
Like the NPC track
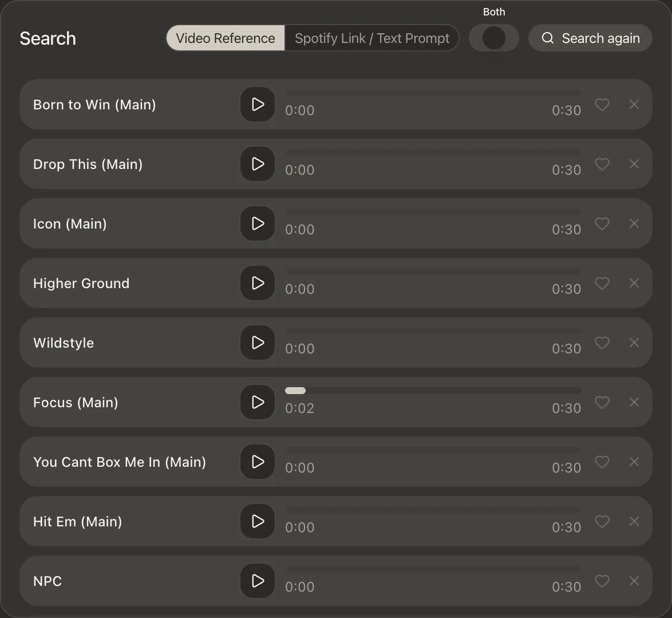pyautogui.click(x=602, y=581)
